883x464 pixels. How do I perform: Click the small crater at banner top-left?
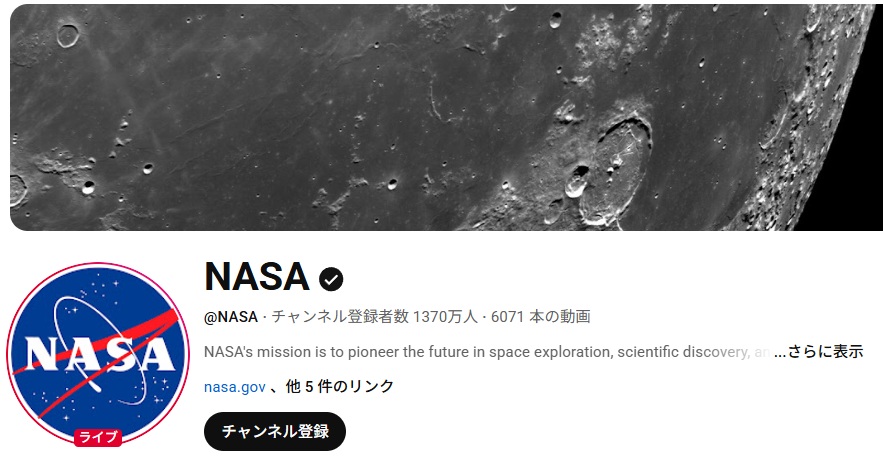68,37
